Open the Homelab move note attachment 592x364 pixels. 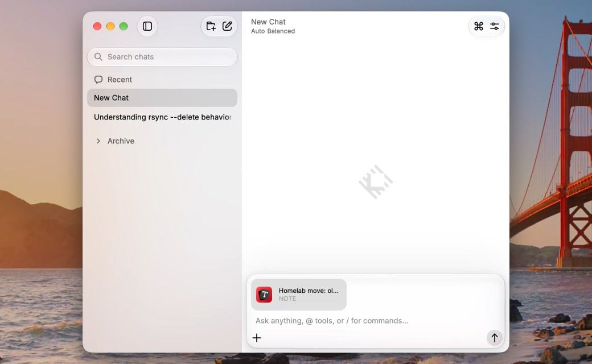pyautogui.click(x=299, y=295)
